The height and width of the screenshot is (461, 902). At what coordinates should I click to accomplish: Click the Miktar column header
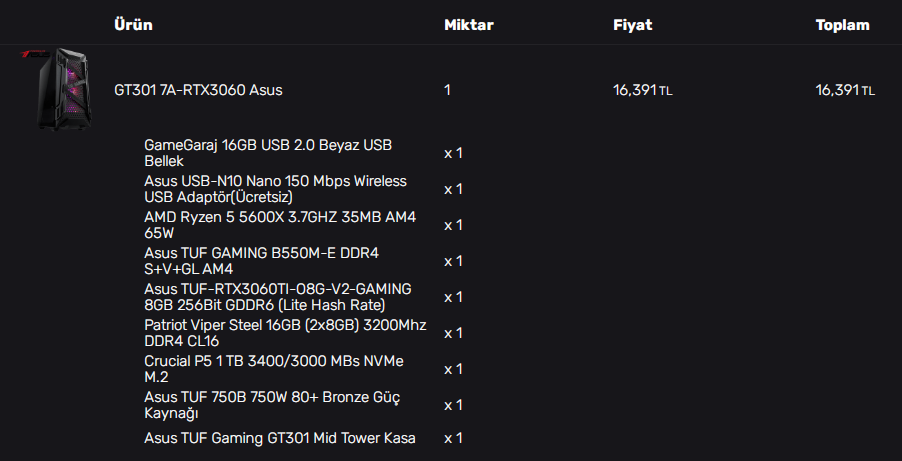[x=468, y=24]
